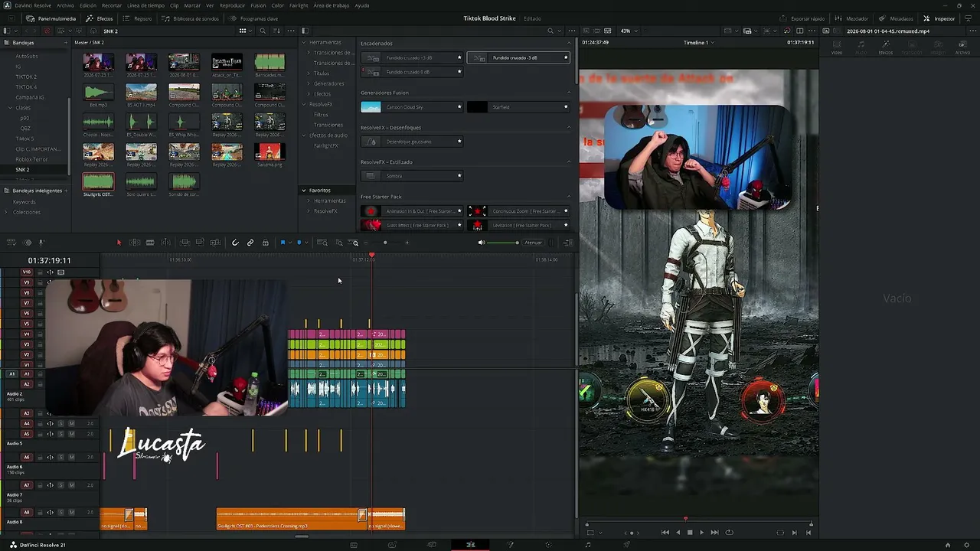Toggle favorite star on Sombra effect

point(459,176)
